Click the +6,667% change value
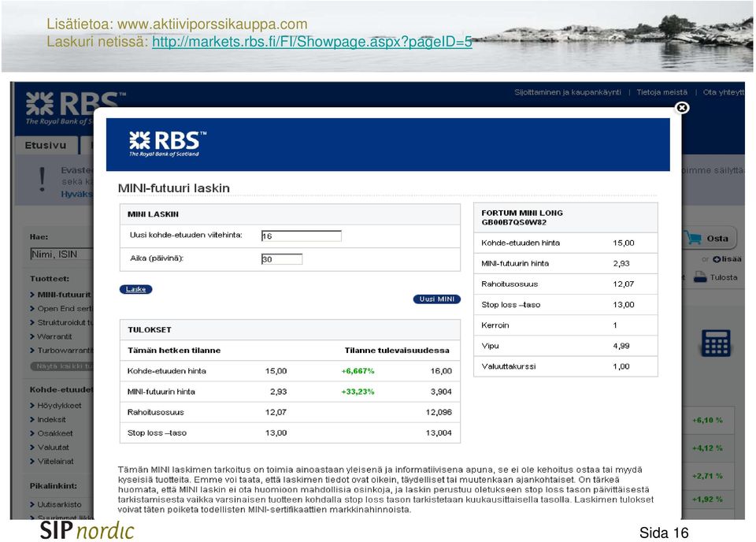 (358, 371)
